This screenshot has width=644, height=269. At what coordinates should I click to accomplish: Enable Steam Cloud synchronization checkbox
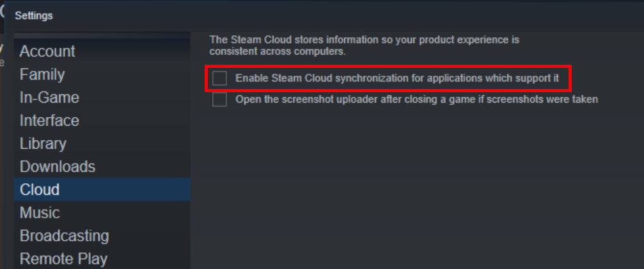point(220,78)
